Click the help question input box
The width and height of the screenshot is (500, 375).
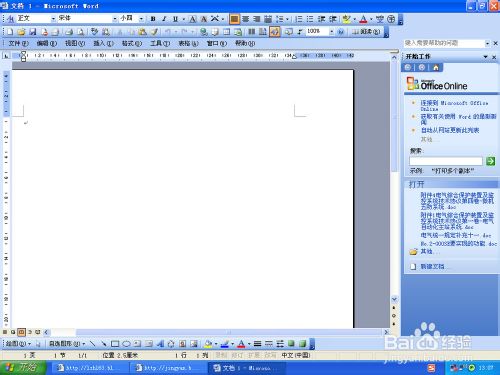(444, 43)
